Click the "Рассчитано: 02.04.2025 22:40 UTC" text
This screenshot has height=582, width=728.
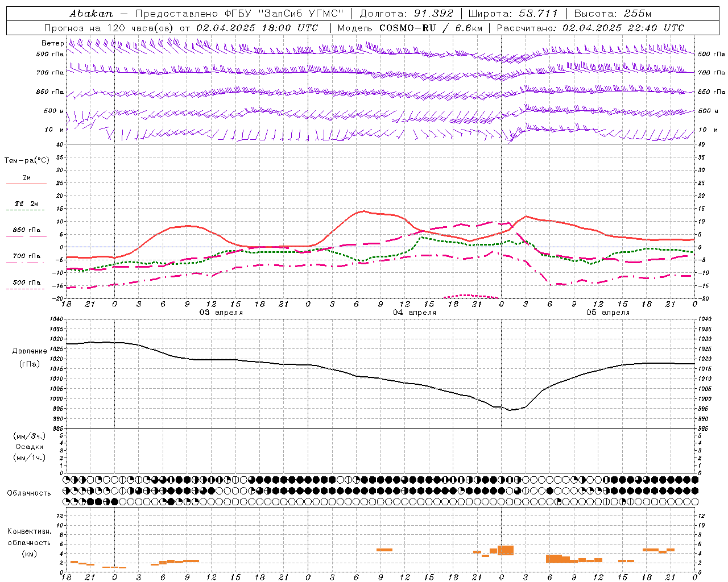590,27
